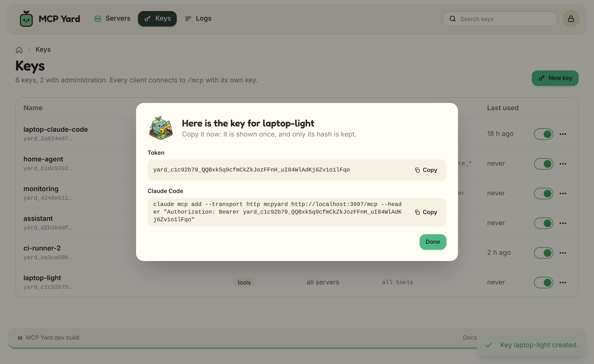The width and height of the screenshot is (594, 364).
Task: Toggle the assistant key switch
Action: point(543,223)
